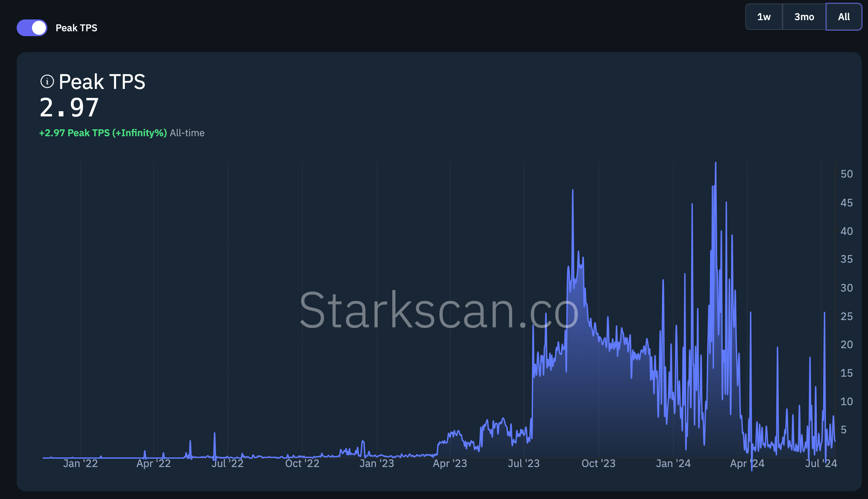This screenshot has height=499, width=868.
Task: Click the Oct '23 axis marker
Action: click(598, 464)
